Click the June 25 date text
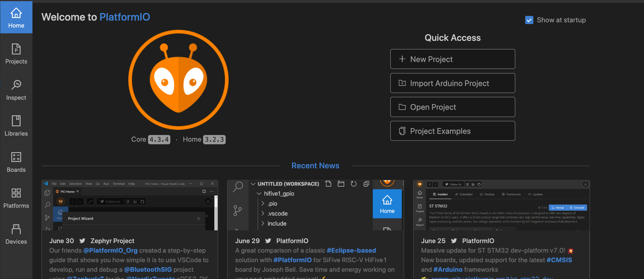 tap(433, 241)
